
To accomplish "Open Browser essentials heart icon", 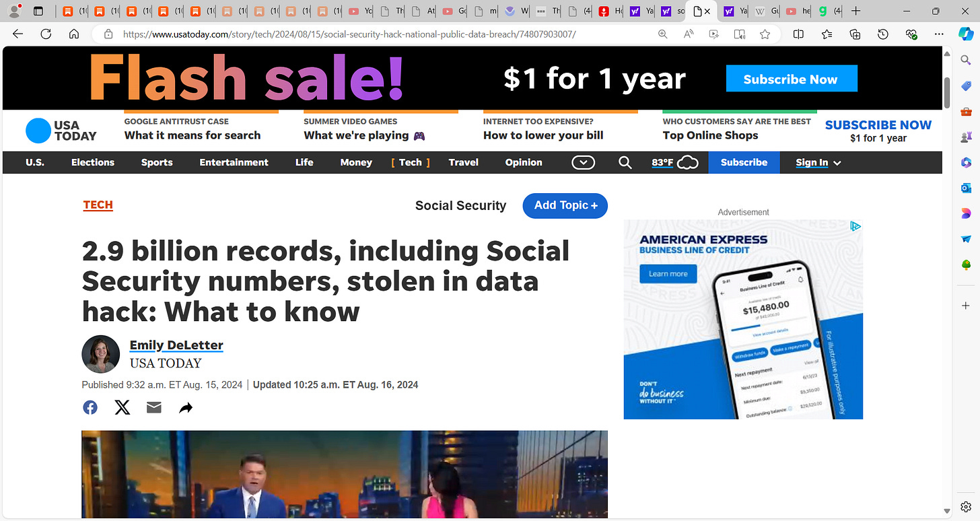I will (911, 34).
